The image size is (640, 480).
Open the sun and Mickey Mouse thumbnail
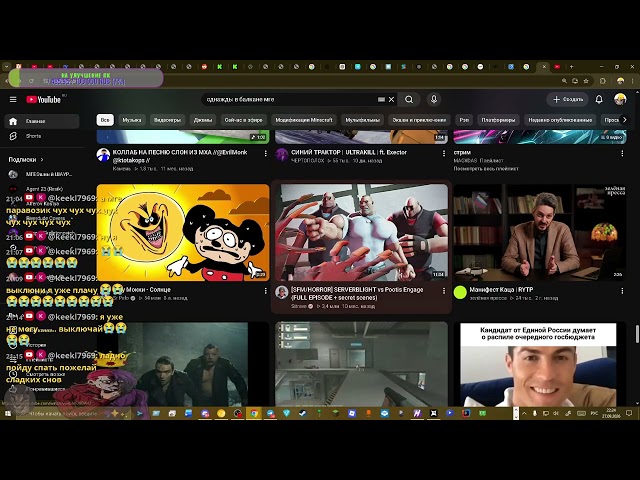pyautogui.click(x=183, y=232)
